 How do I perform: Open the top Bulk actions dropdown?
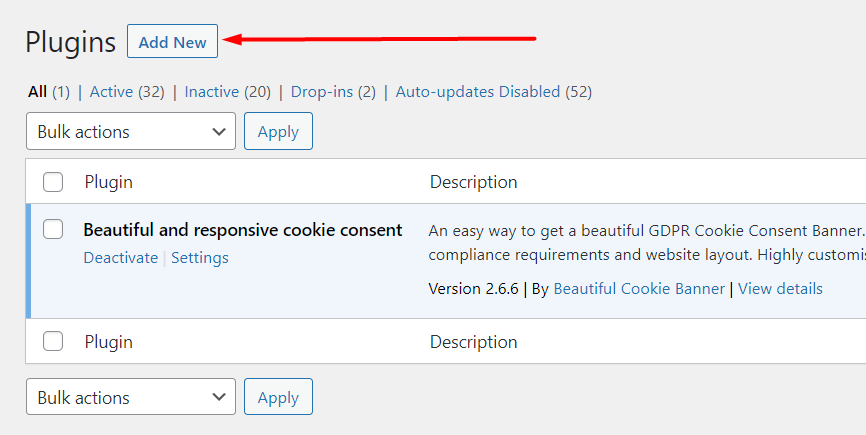131,131
